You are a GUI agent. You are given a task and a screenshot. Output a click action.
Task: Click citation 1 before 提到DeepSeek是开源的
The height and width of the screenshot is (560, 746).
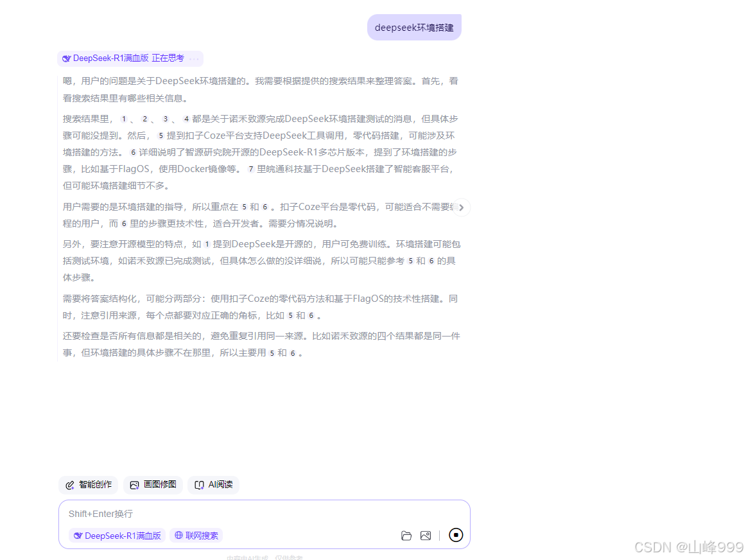(x=207, y=245)
